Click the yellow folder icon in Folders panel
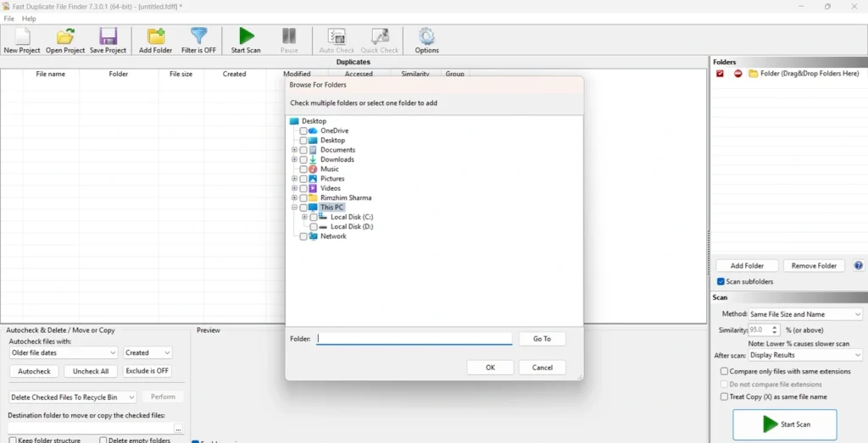The height and width of the screenshot is (443, 868). click(753, 74)
